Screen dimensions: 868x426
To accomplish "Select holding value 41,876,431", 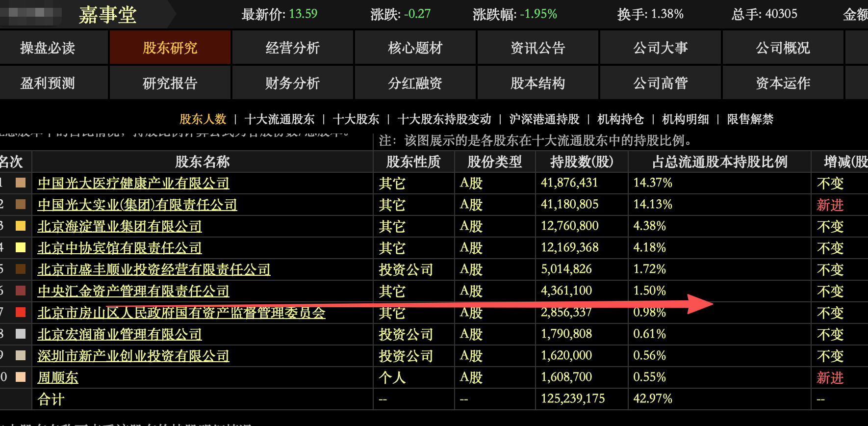I will (x=569, y=183).
